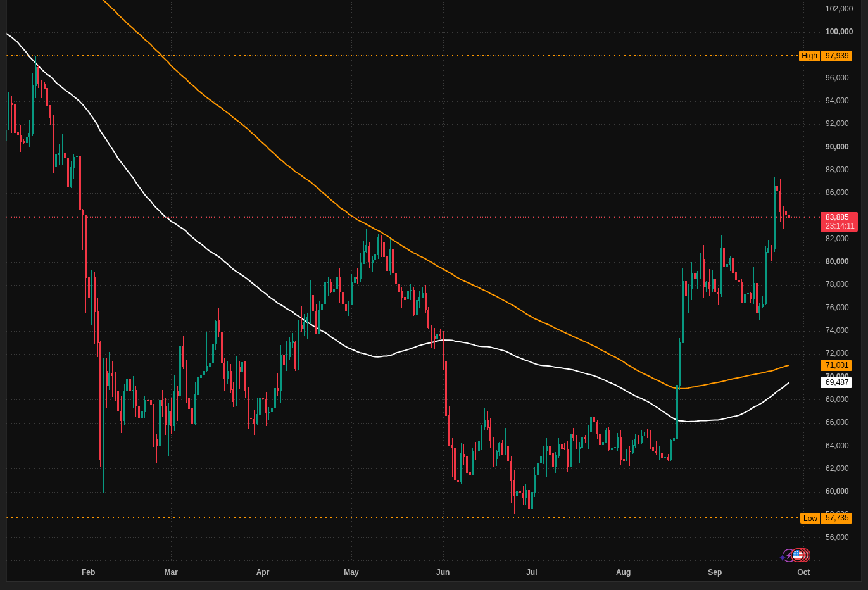This screenshot has height=590, width=868.
Task: Click the Feb label on time axis
Action: pyautogui.click(x=89, y=572)
